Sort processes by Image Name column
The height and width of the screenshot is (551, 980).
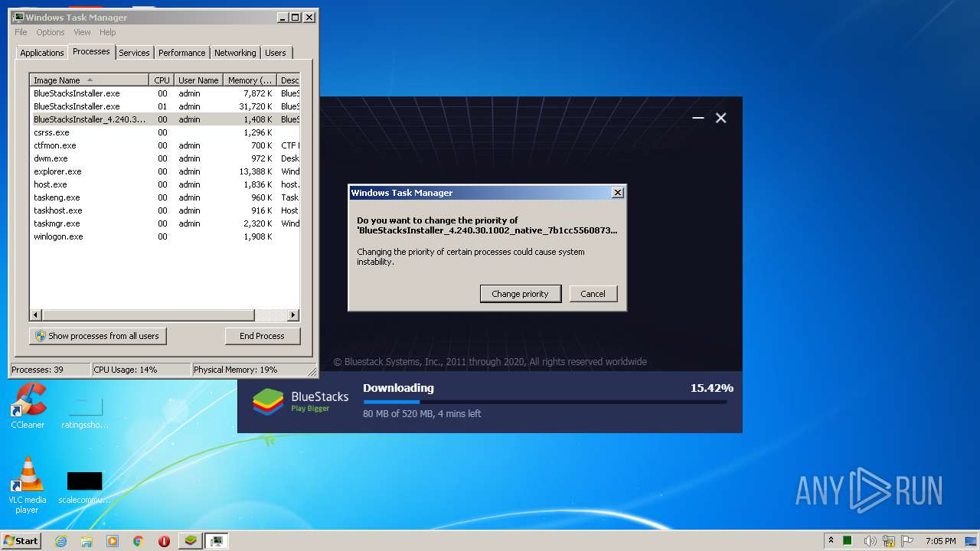[x=89, y=80]
